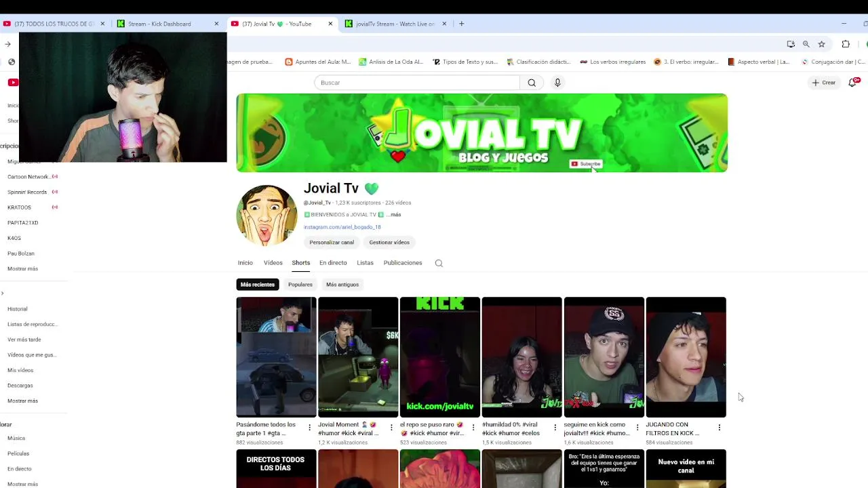
Task: Open K4OS subscription
Action: click(14, 238)
